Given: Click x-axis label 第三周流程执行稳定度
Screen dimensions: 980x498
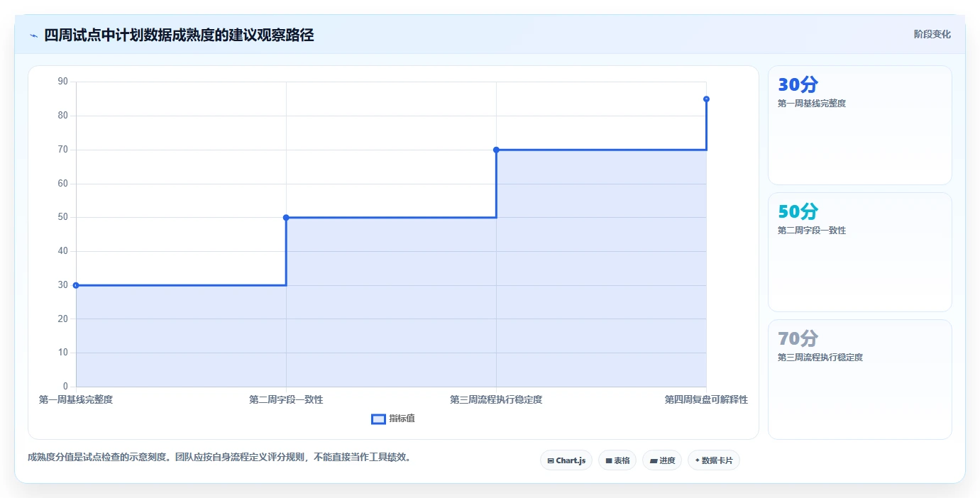Looking at the screenshot, I should click(496, 399).
